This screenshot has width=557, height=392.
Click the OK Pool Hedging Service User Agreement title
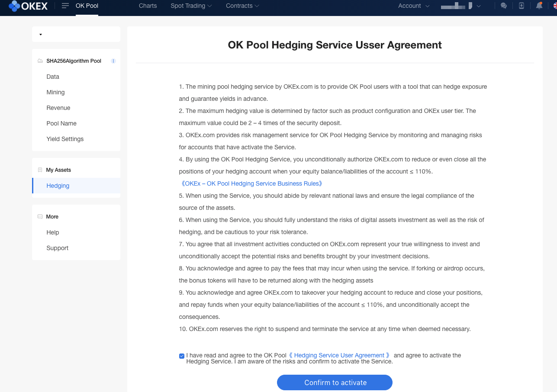pyautogui.click(x=335, y=45)
